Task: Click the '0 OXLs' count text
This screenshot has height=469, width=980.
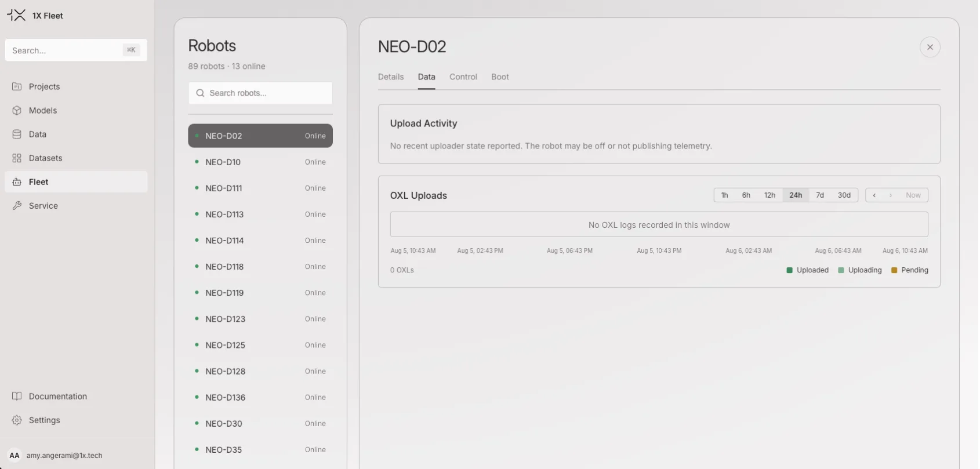Action: pyautogui.click(x=402, y=270)
